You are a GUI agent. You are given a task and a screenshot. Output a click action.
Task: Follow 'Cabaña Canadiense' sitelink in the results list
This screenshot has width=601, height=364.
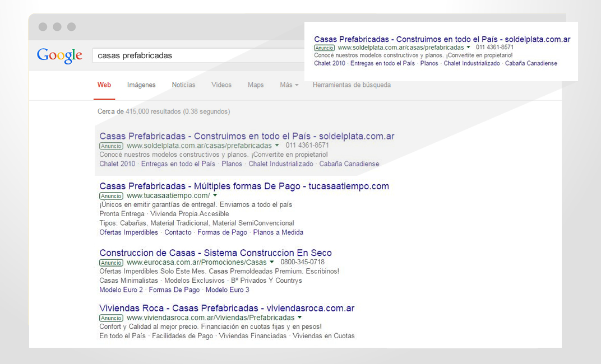pos(349,164)
